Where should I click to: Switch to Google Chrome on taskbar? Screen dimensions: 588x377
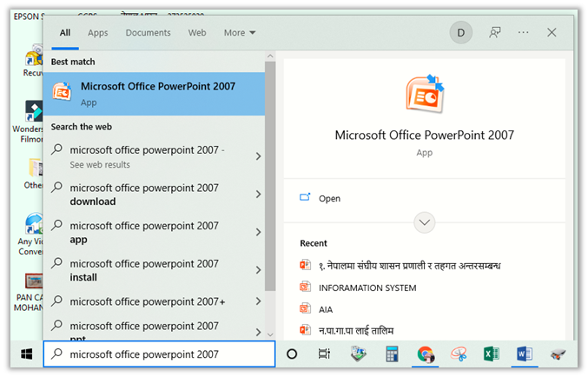click(x=426, y=354)
